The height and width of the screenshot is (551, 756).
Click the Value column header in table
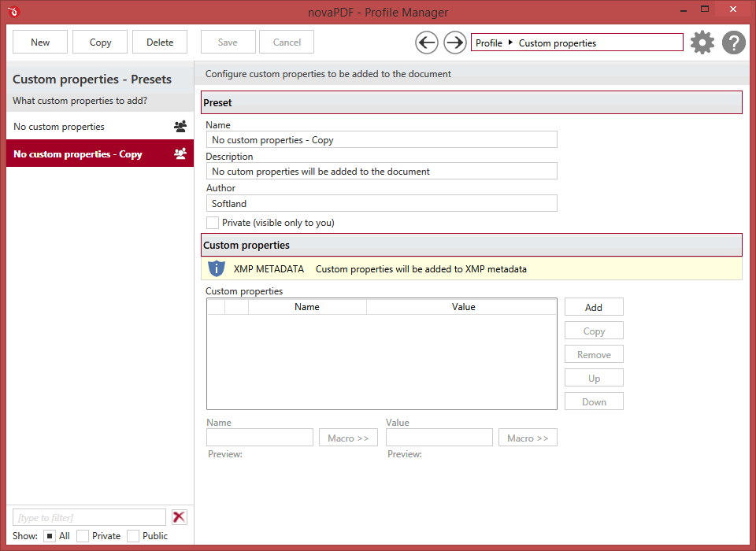pyautogui.click(x=463, y=307)
